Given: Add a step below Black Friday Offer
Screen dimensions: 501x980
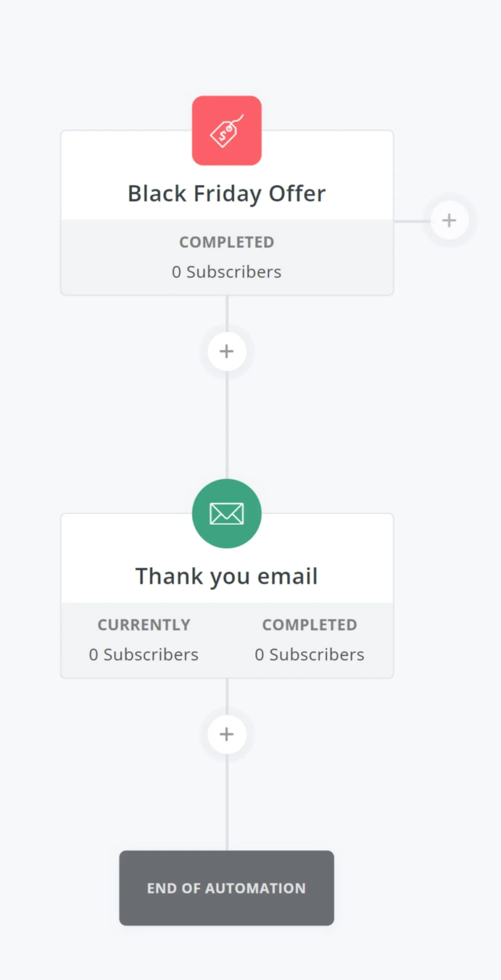Looking at the screenshot, I should tap(227, 351).
